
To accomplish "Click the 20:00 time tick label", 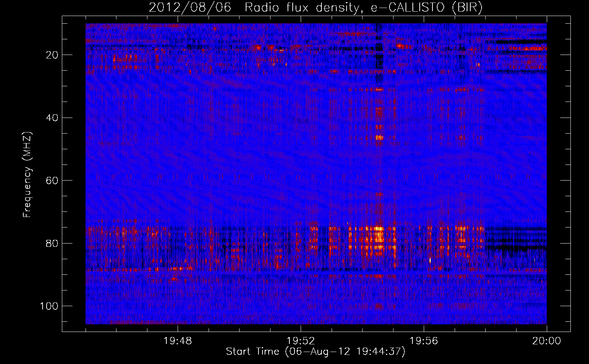I will click(547, 341).
